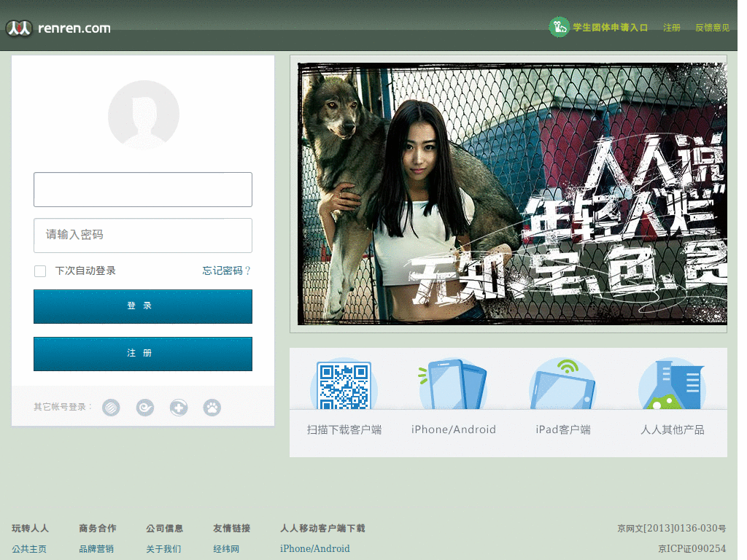Open 关于我们 footer link
Screen dimensions: 747x560
coord(163,549)
